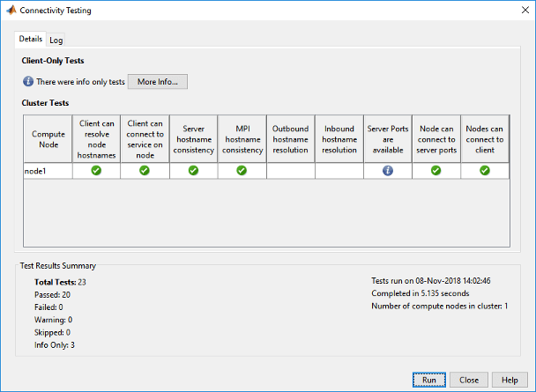This screenshot has height=392, width=536.
Task: Click green check under MPI hostname consistency
Action: (242, 171)
